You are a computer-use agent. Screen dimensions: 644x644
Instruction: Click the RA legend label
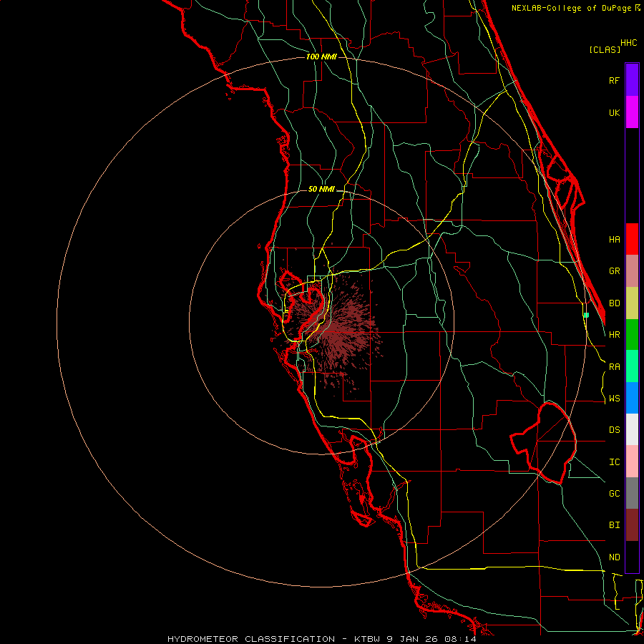(x=614, y=367)
